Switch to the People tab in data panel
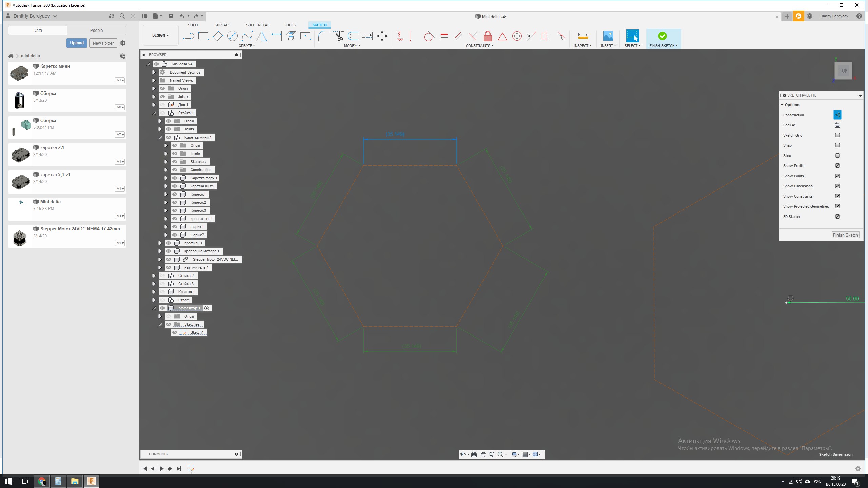The width and height of the screenshot is (868, 488). coord(96,30)
